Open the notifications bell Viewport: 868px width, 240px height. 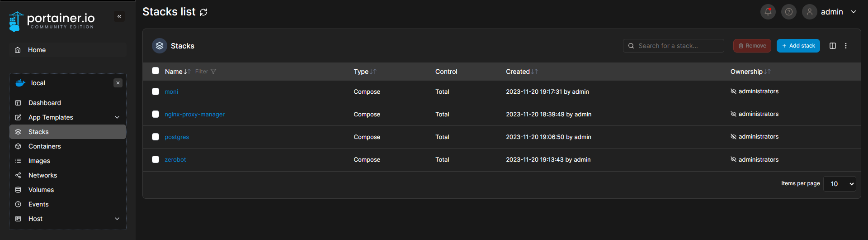[768, 12]
